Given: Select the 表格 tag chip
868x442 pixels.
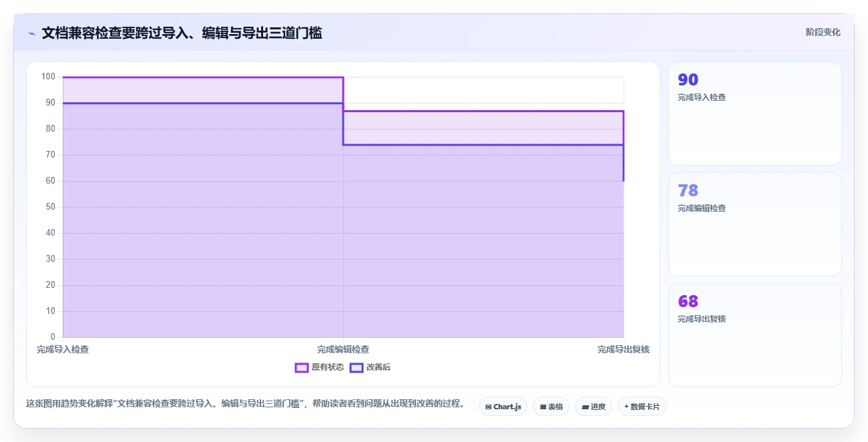Looking at the screenshot, I should pyautogui.click(x=551, y=407).
